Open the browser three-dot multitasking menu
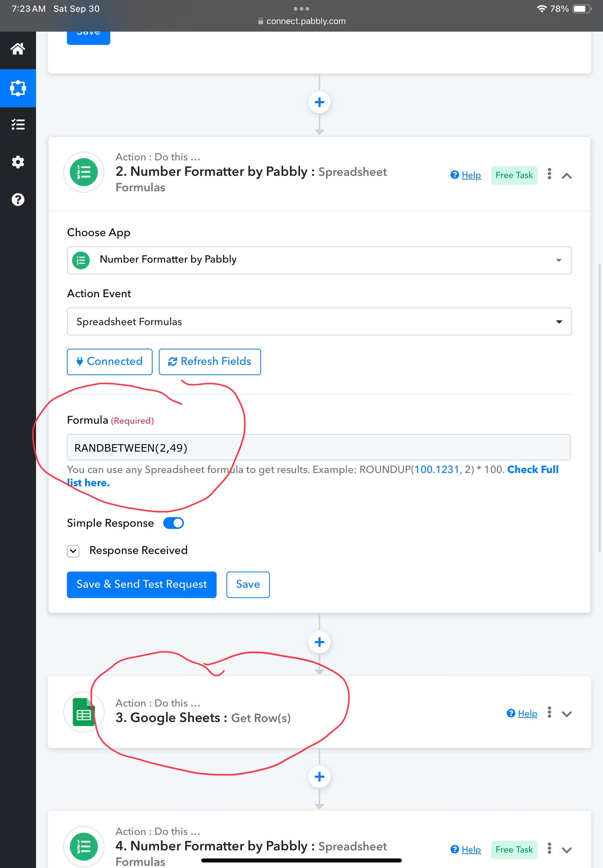Image resolution: width=603 pixels, height=868 pixels. [x=301, y=9]
